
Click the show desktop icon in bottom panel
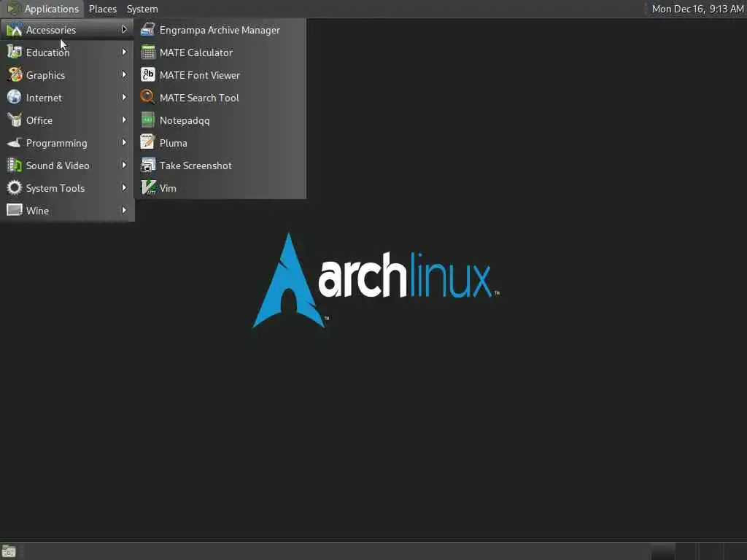pos(9,551)
